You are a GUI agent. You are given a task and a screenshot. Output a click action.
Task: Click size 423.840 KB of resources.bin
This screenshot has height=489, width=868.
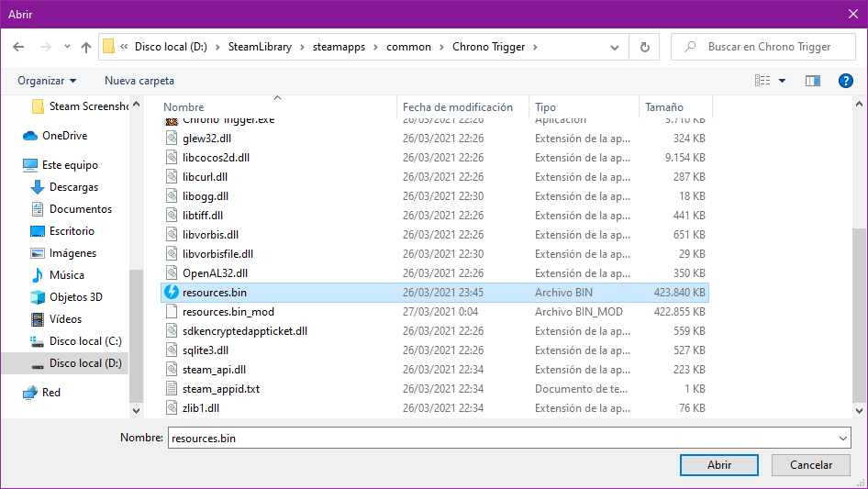(679, 293)
